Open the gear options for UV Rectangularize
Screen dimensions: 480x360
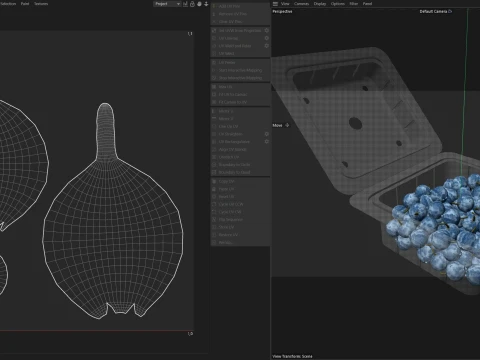click(x=266, y=142)
